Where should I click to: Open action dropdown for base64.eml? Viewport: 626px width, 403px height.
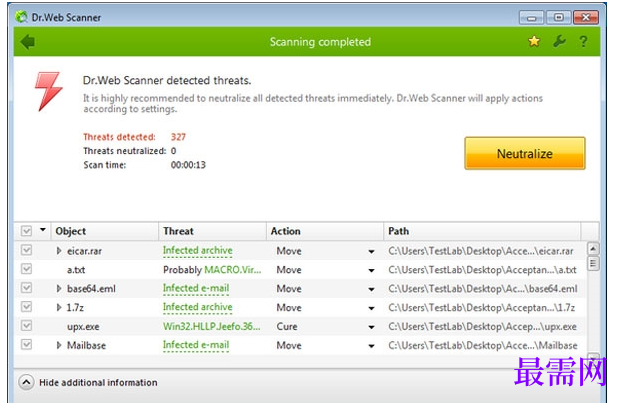[x=371, y=289]
